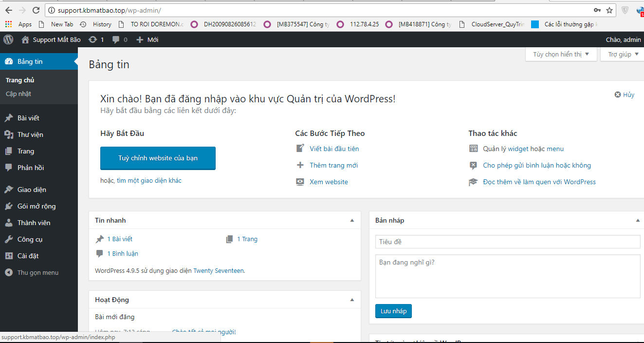
Task: Open Chrome Apps grid icon in bookmarks bar
Action: tap(8, 24)
